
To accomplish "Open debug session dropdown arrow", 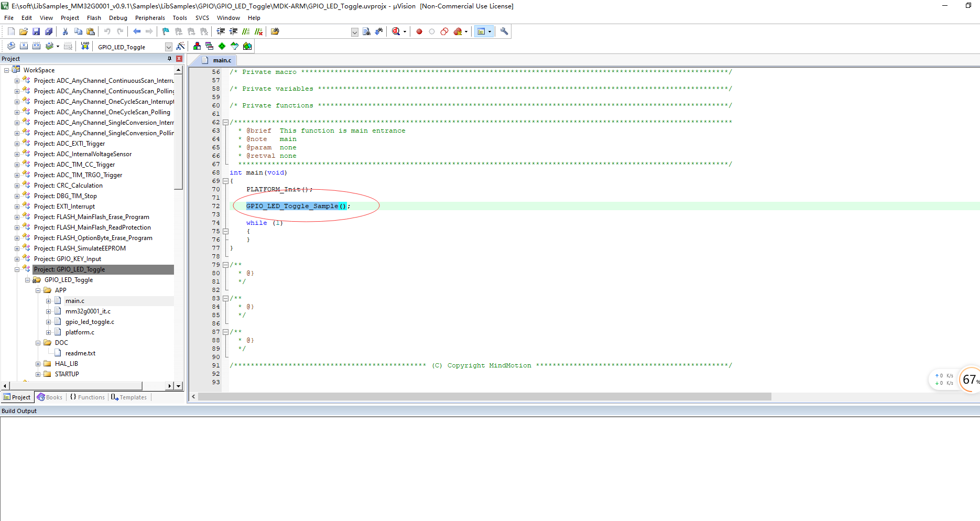I will [x=405, y=31].
